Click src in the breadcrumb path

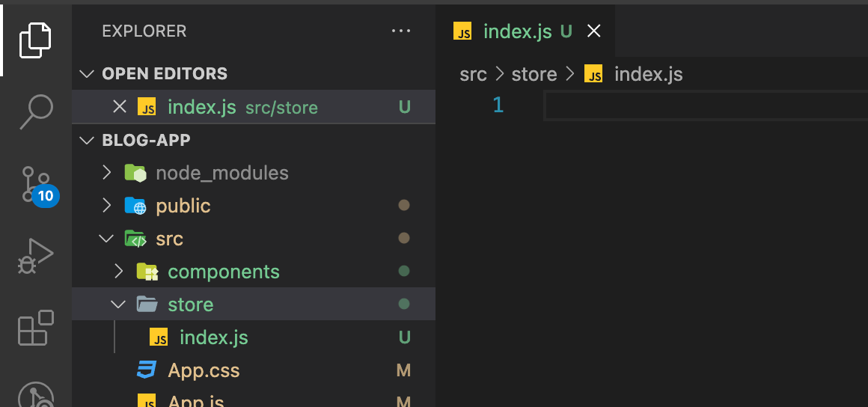point(474,74)
